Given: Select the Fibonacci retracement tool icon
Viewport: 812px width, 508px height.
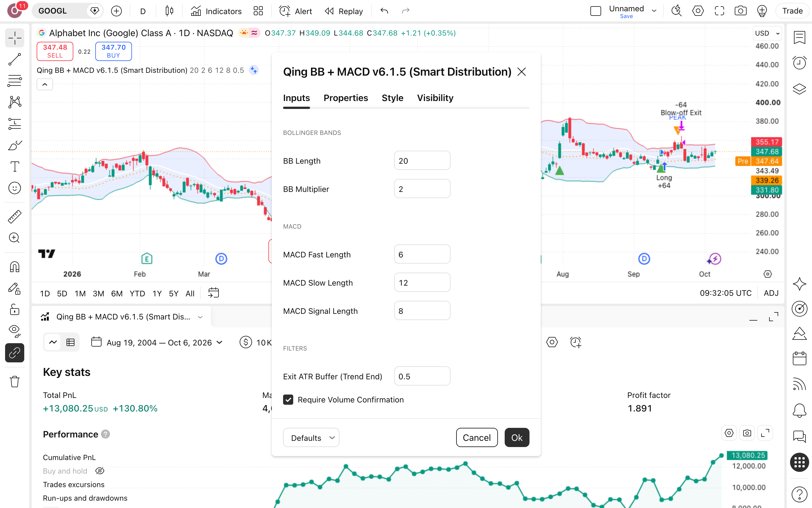Looking at the screenshot, I should coord(14,81).
